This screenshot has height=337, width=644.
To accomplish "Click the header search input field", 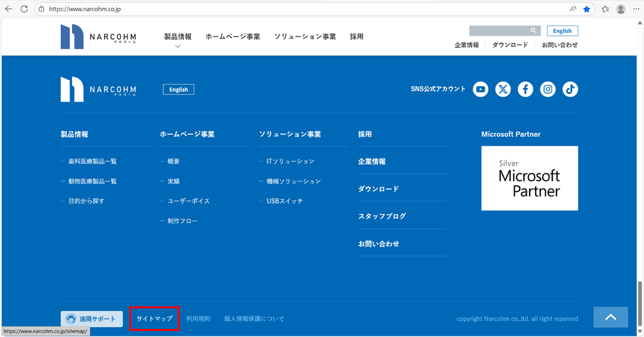I will pyautogui.click(x=498, y=31).
